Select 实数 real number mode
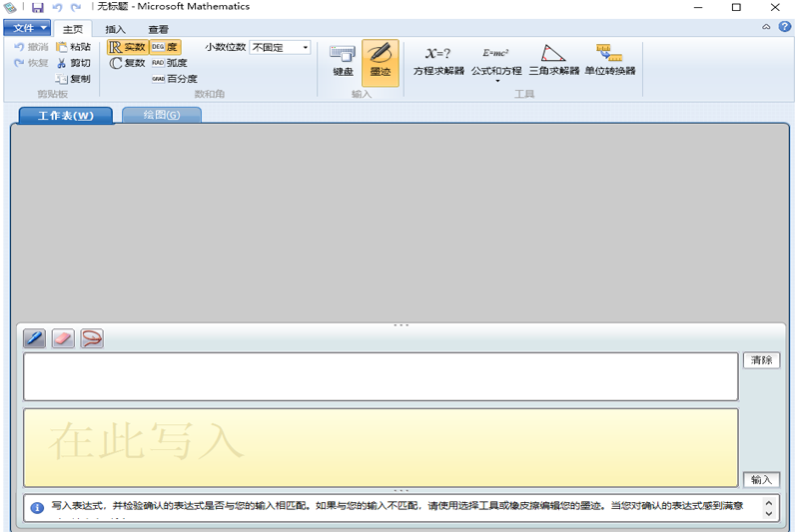The width and height of the screenshot is (799, 532). [128, 47]
